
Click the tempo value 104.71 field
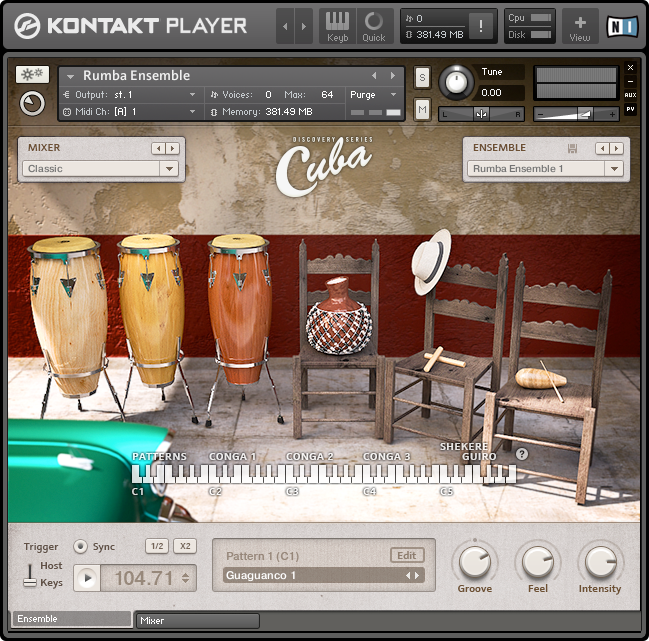click(x=143, y=578)
